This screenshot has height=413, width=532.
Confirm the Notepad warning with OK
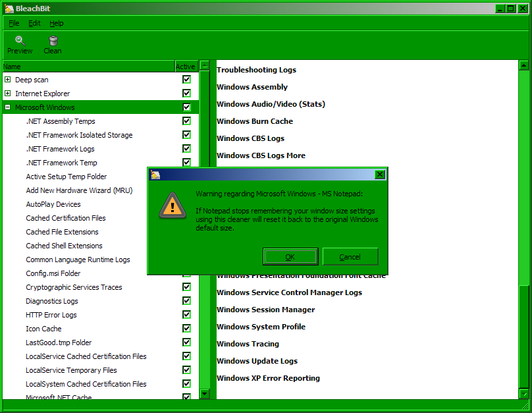290,256
